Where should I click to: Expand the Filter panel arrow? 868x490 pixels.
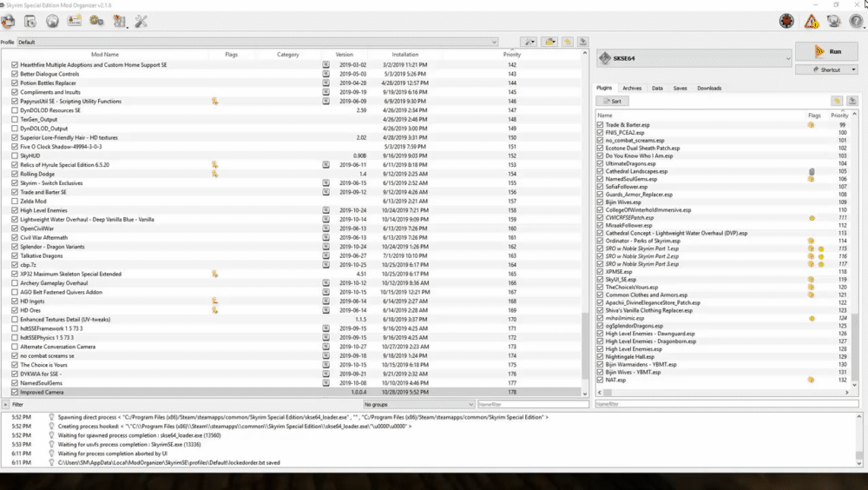point(5,405)
